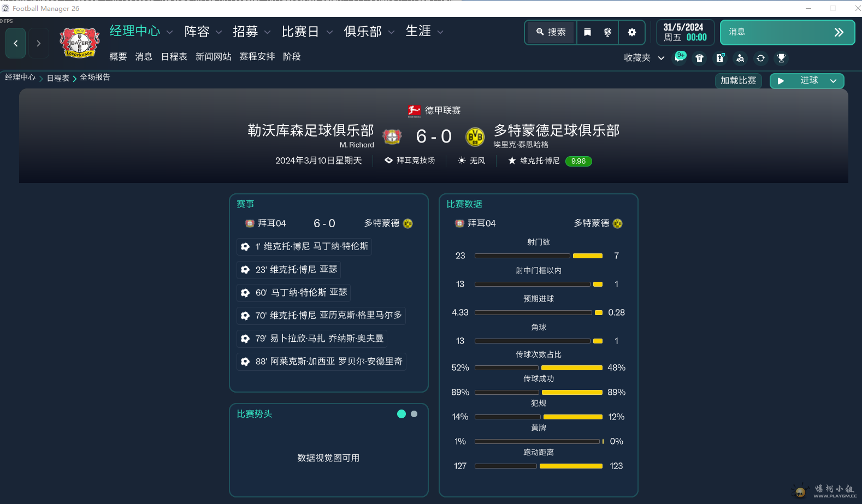Open the 新闻网站 tab

(x=213, y=57)
